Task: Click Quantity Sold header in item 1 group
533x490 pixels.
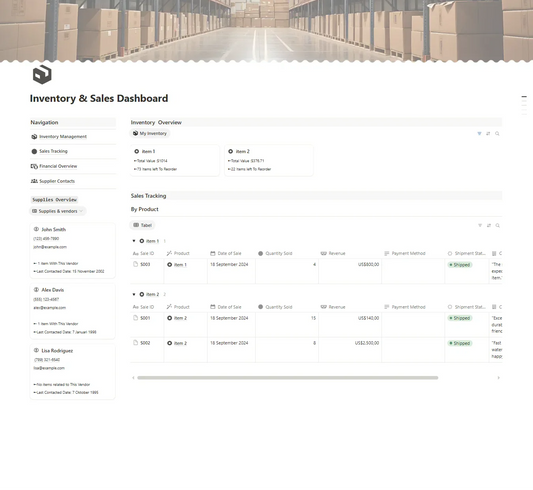Action: [x=287, y=253]
